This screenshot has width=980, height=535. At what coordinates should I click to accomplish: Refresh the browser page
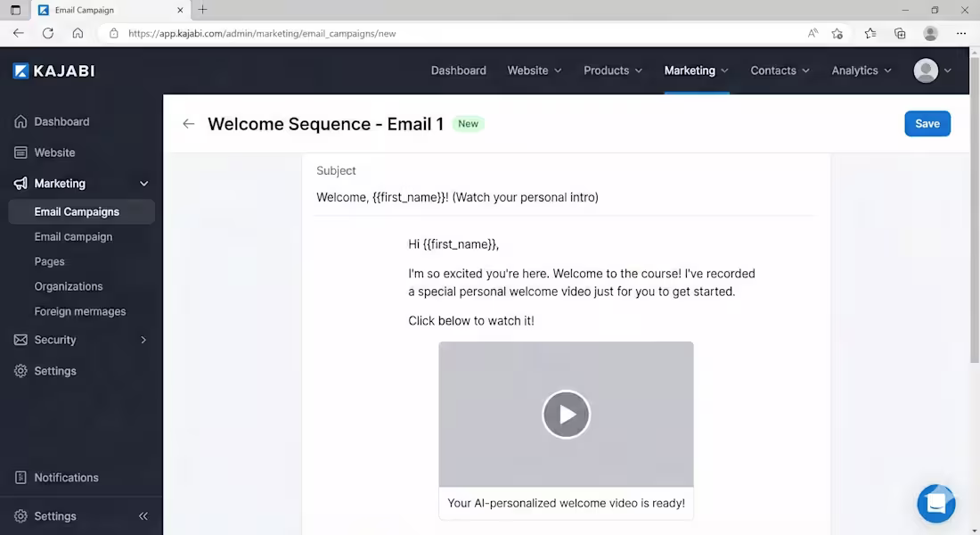(x=48, y=33)
